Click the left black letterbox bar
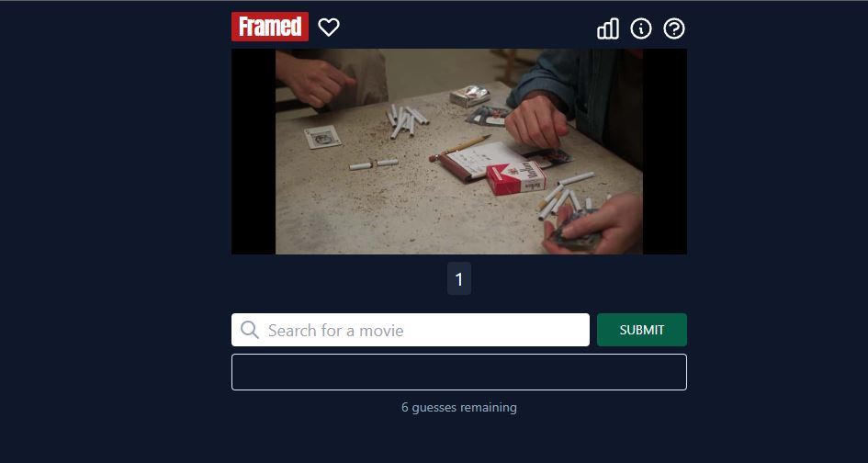 pos(254,152)
